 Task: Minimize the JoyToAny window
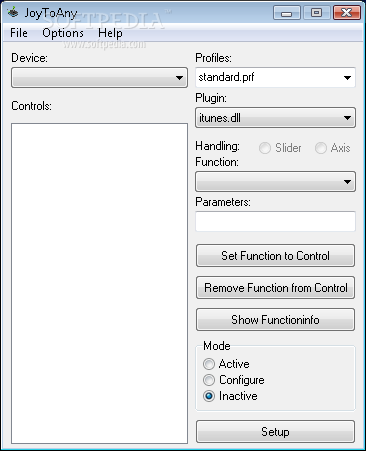coord(286,13)
